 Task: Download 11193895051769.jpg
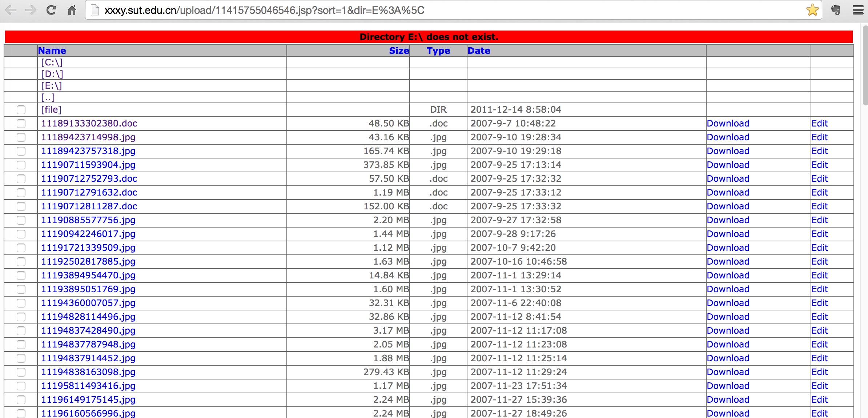[x=728, y=289]
